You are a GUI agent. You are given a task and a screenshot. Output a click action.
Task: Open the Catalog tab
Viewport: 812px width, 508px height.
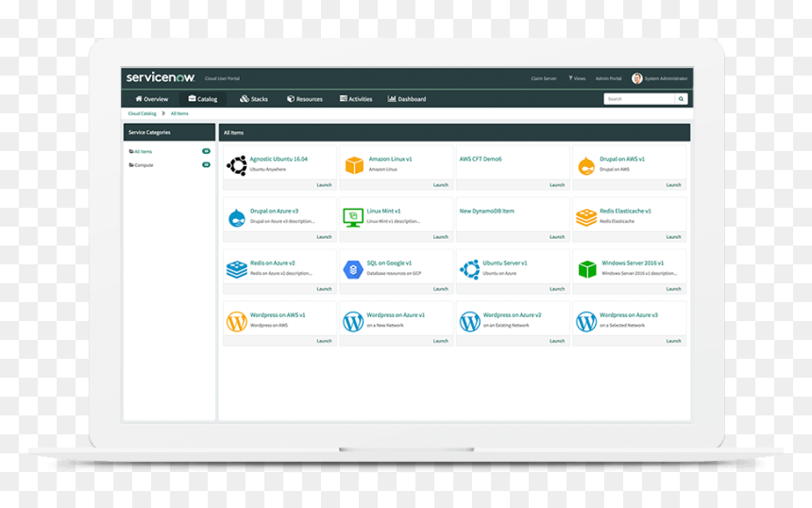click(x=203, y=99)
